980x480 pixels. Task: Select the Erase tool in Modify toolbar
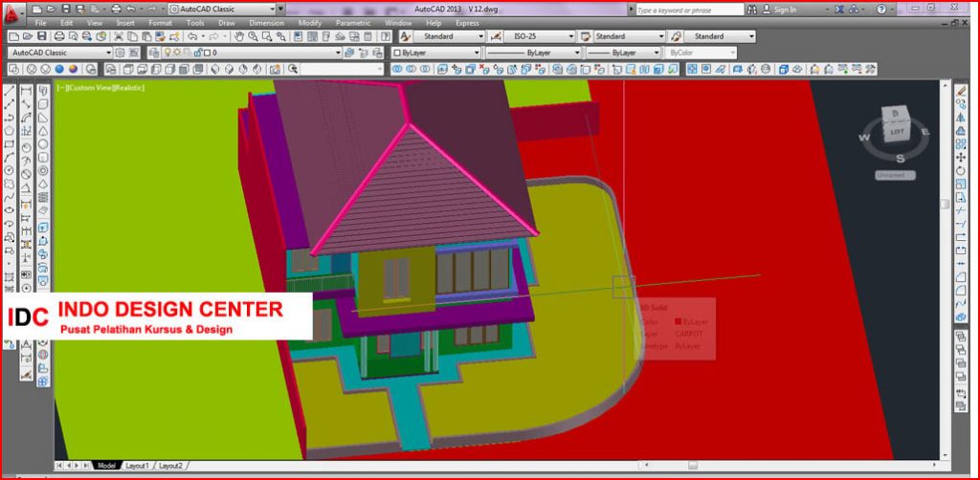961,91
